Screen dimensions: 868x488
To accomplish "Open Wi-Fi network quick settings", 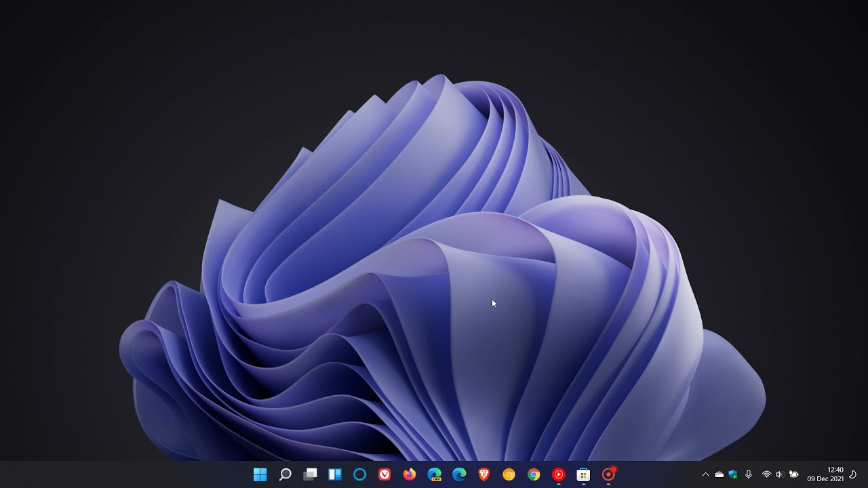I will pyautogui.click(x=766, y=474).
